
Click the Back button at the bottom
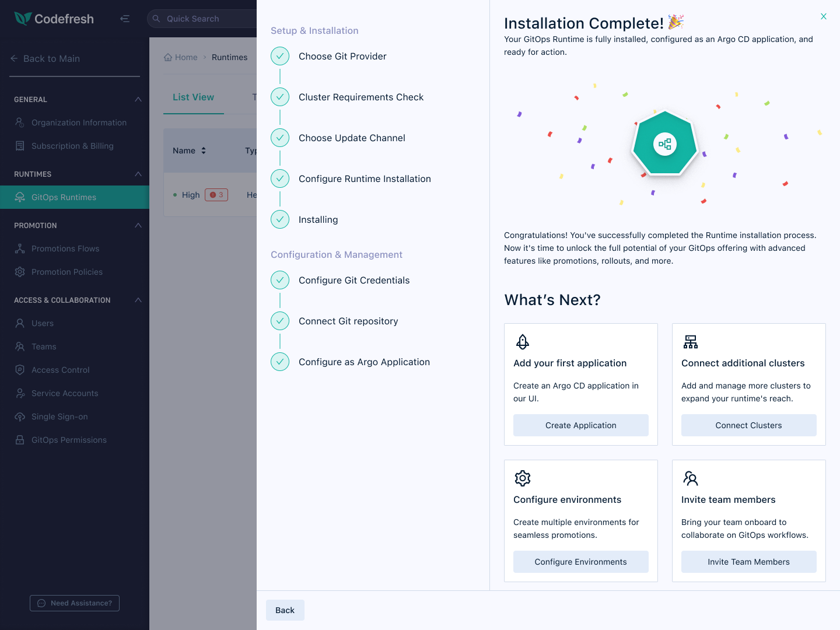(x=285, y=610)
